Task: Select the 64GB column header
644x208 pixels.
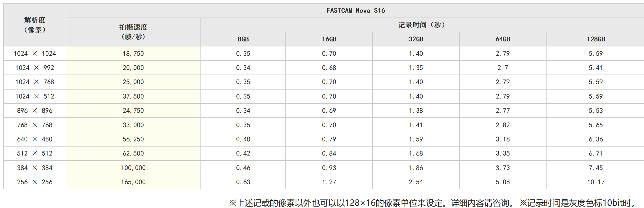Action: (503, 39)
